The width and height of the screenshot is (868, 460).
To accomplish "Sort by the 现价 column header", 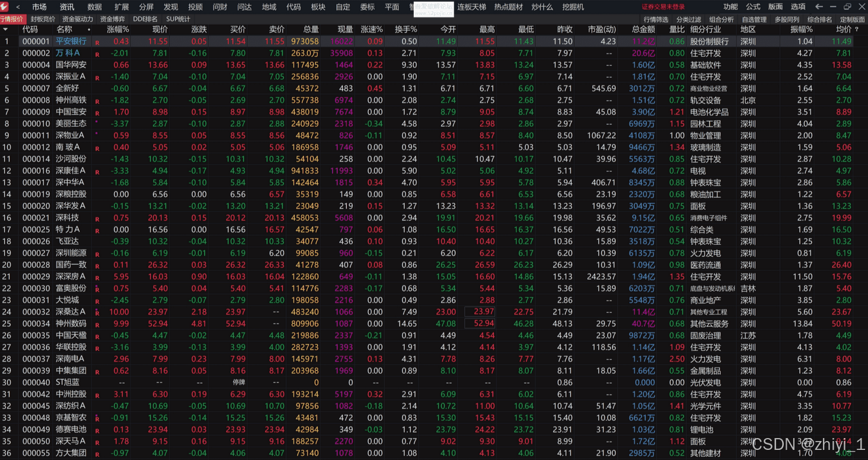I will (x=160, y=29).
